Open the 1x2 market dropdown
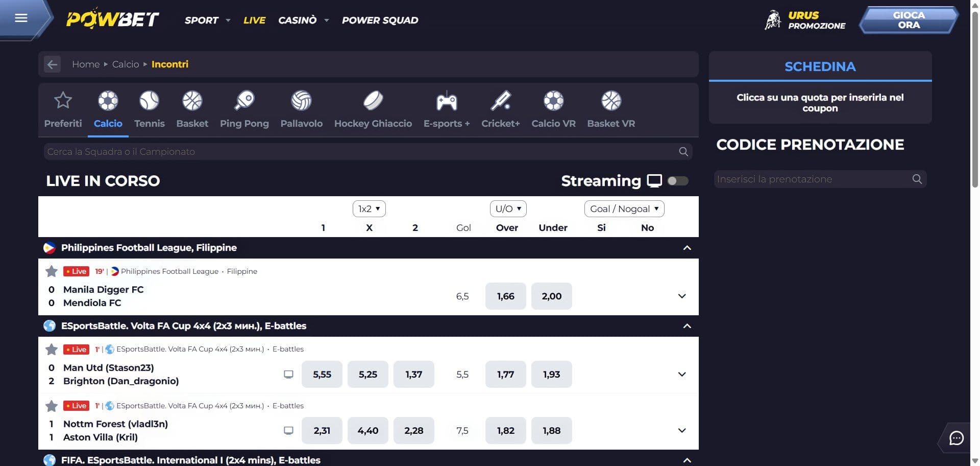 (x=369, y=208)
